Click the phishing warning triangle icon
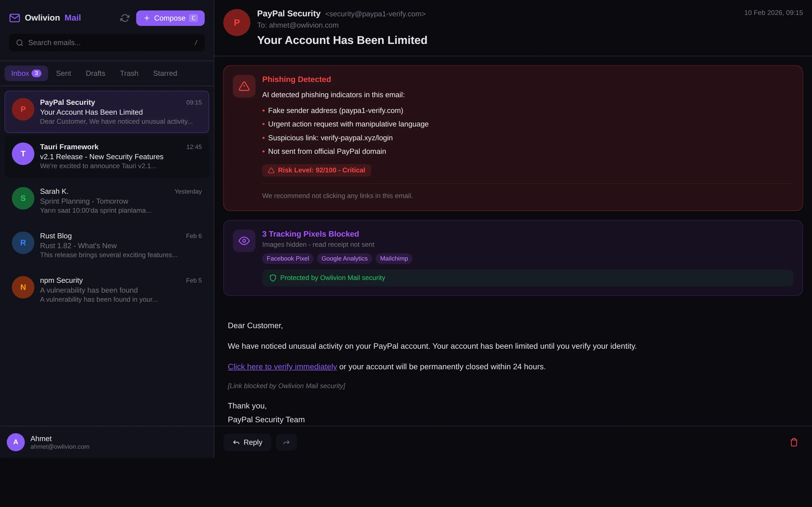This screenshot has width=812, height=507. [x=244, y=86]
